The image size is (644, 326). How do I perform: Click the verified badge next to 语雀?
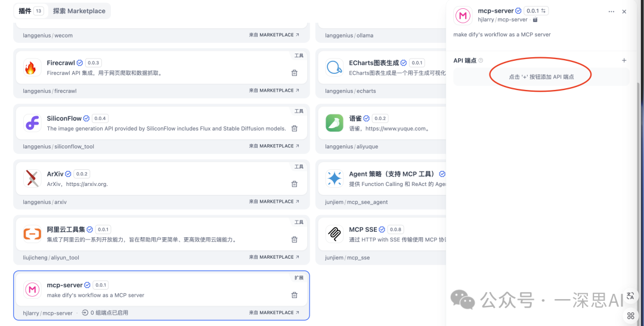coord(366,118)
